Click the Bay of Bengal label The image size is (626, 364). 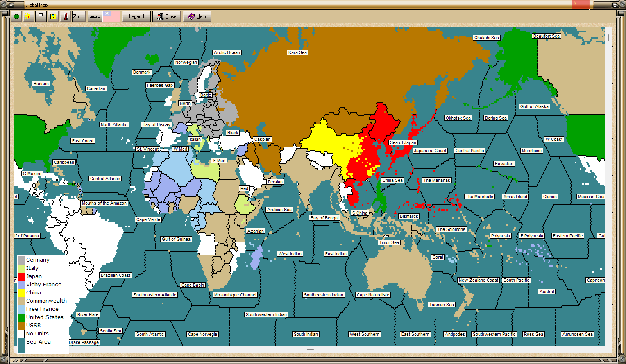(324, 218)
